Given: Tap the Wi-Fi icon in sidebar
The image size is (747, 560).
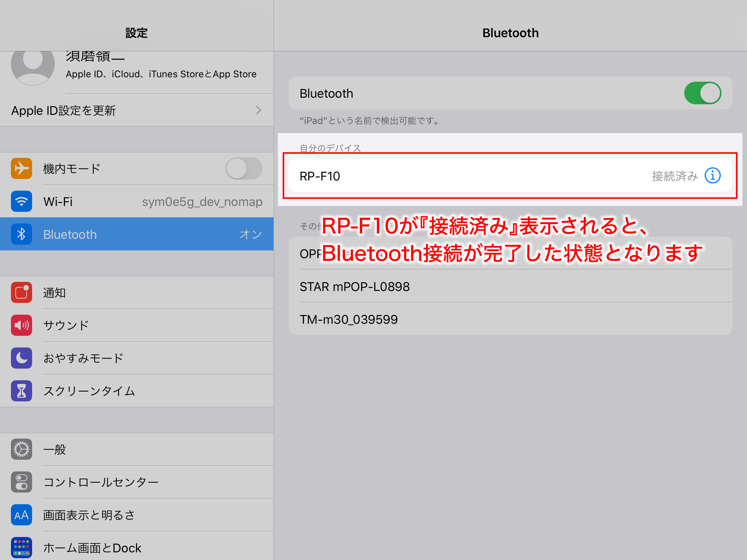Looking at the screenshot, I should click(x=22, y=201).
